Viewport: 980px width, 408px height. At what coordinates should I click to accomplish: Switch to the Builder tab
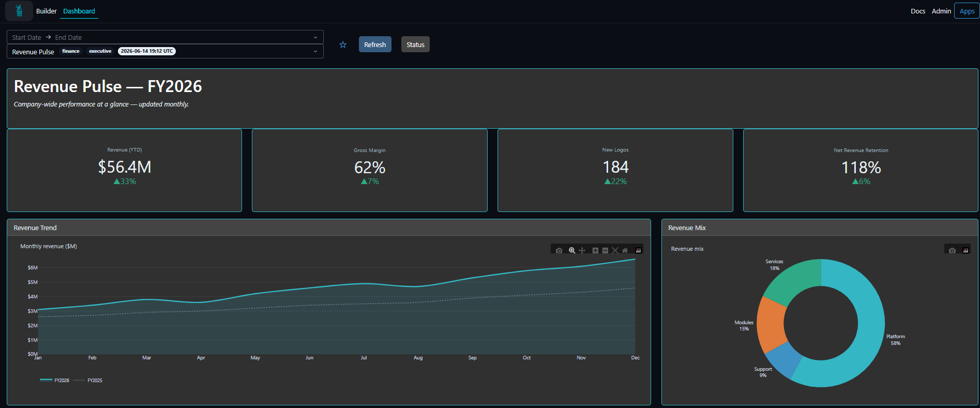point(46,11)
